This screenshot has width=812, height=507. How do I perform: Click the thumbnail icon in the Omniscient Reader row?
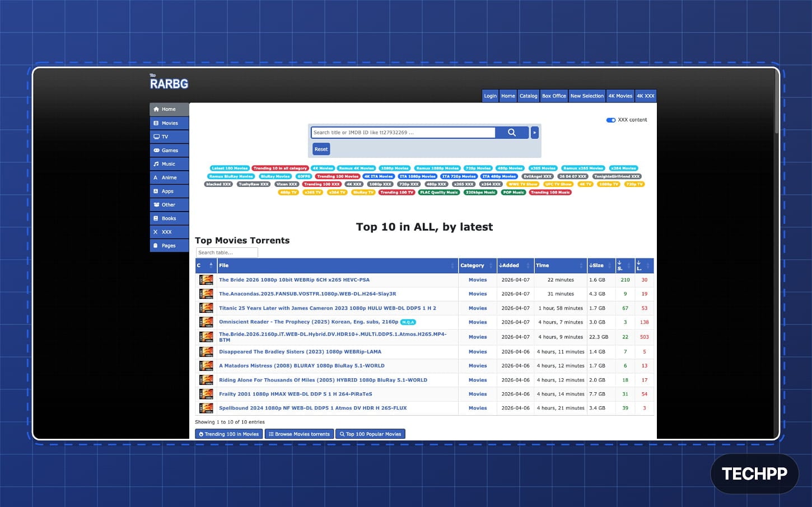(x=206, y=322)
